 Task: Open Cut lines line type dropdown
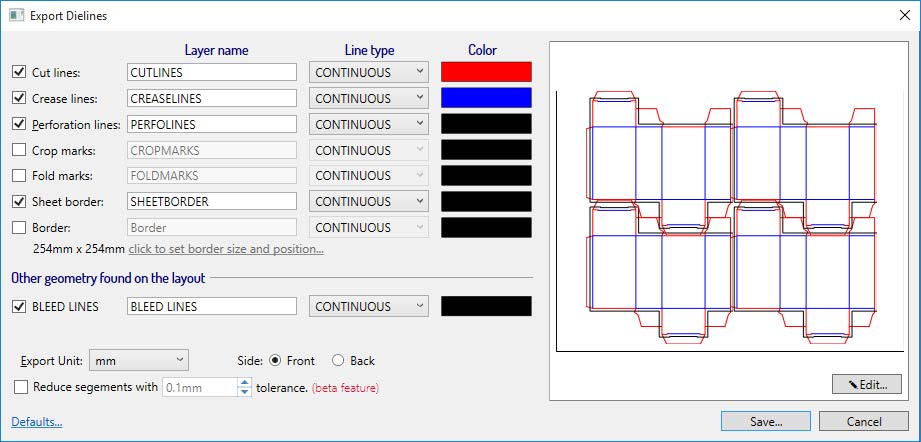[369, 72]
